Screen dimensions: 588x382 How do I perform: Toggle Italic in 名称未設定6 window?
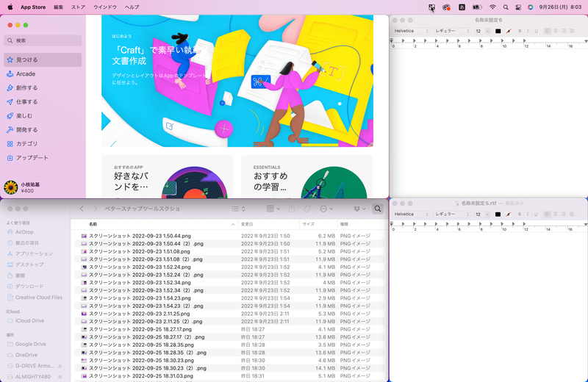coord(528,31)
